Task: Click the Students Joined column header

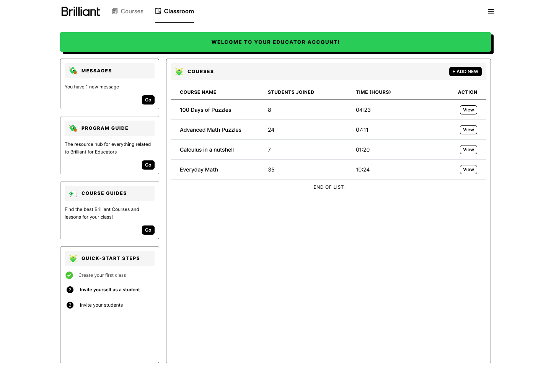Action: tap(291, 92)
